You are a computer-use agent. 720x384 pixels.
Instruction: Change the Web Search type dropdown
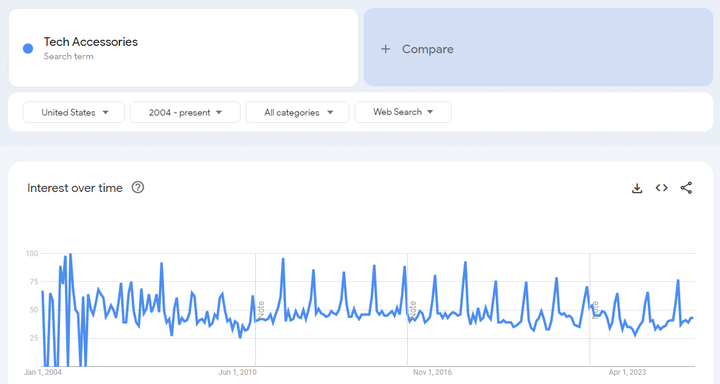coord(403,112)
